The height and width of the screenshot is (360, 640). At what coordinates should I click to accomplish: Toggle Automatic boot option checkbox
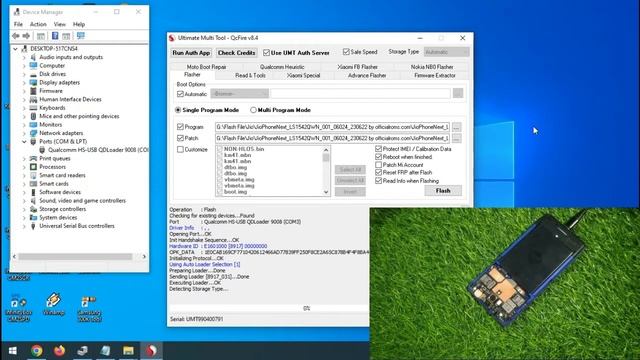click(180, 94)
